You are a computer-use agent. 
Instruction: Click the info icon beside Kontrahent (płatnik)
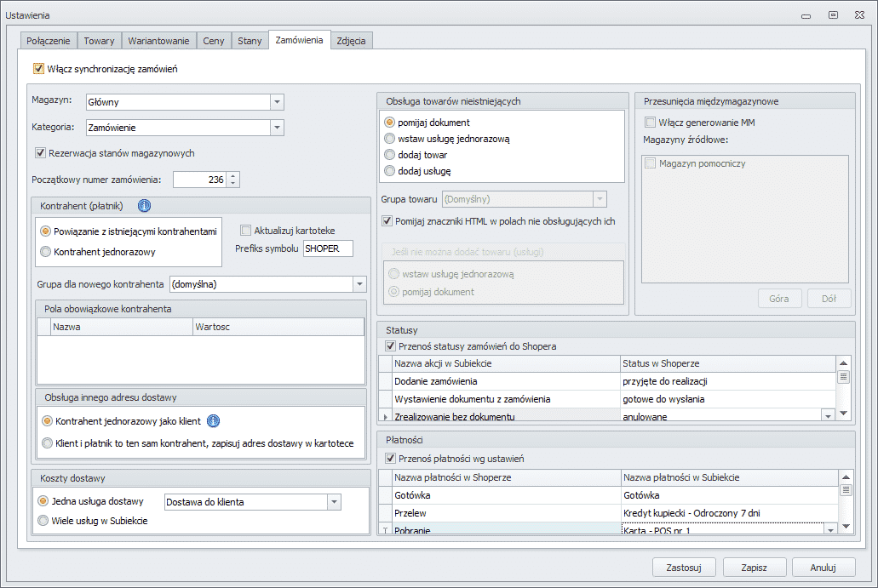(x=144, y=206)
